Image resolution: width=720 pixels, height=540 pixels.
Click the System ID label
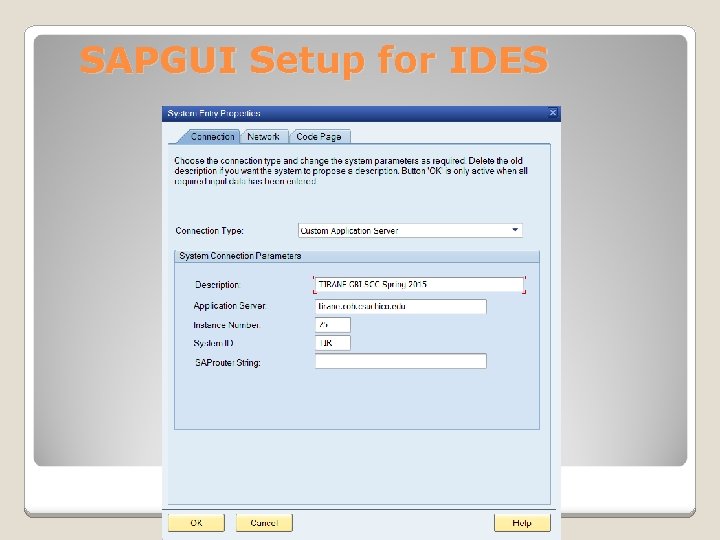(x=214, y=343)
